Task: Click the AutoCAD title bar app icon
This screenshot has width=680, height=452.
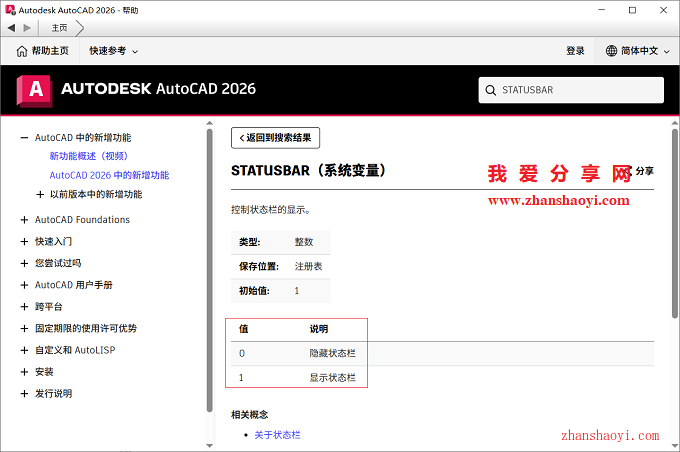Action: tap(10, 10)
